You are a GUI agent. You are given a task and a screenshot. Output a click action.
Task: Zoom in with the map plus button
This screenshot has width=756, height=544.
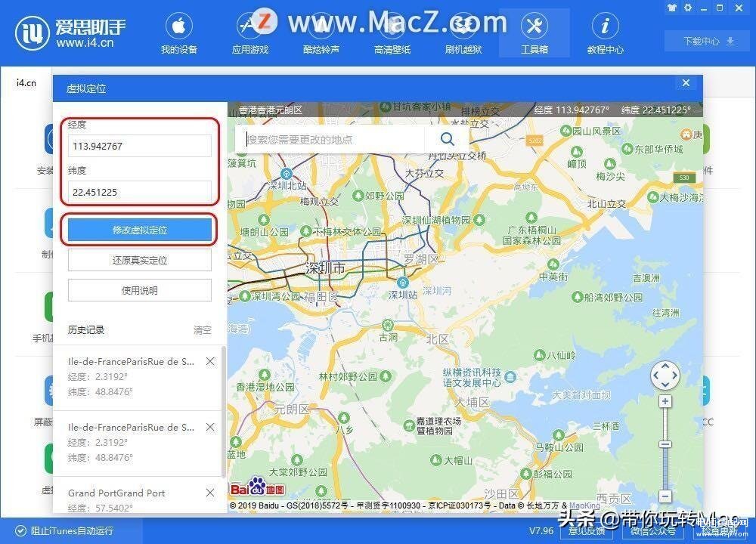pos(665,401)
